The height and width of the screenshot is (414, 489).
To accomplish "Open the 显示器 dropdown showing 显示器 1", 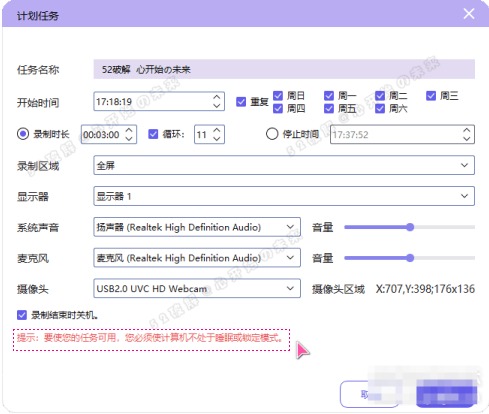I will 284,196.
